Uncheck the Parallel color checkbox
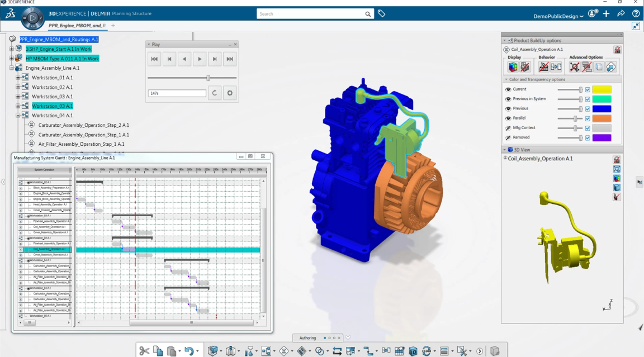The height and width of the screenshot is (357, 644). [588, 118]
